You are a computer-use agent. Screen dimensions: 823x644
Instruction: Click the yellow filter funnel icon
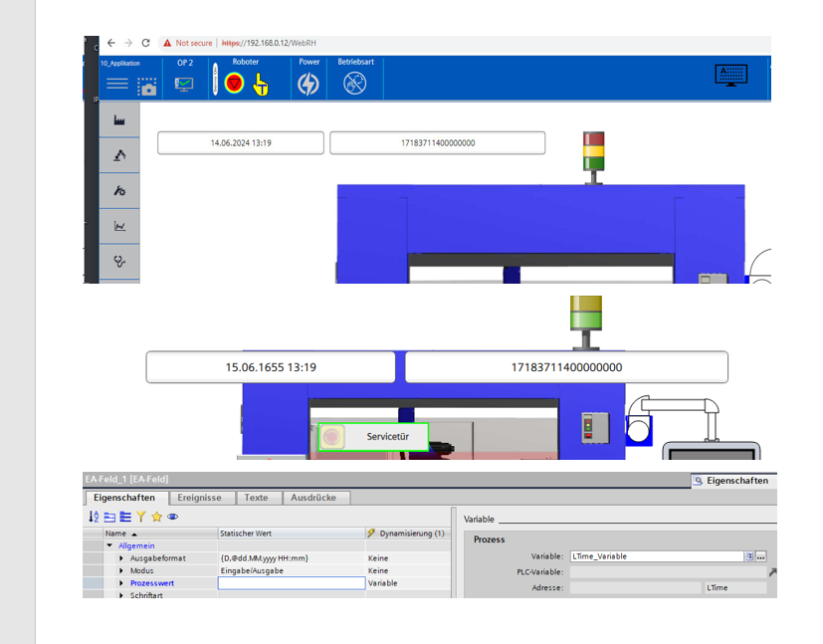(141, 517)
